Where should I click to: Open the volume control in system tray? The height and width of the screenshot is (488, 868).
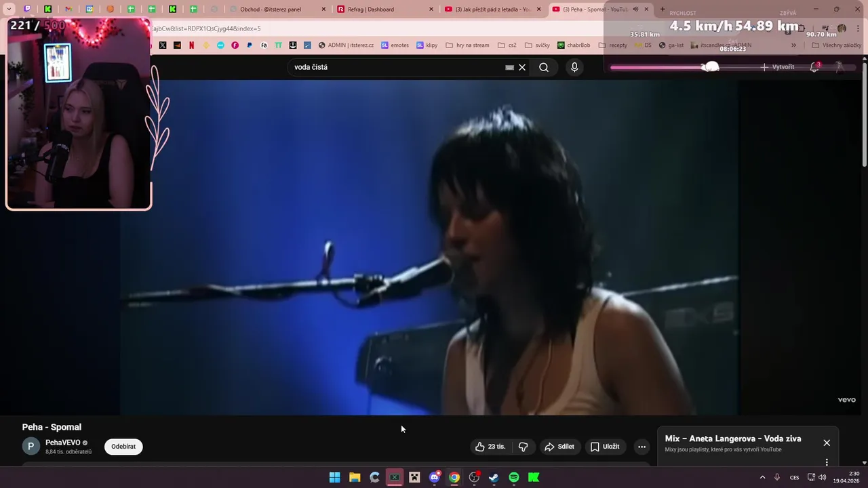coord(823,477)
